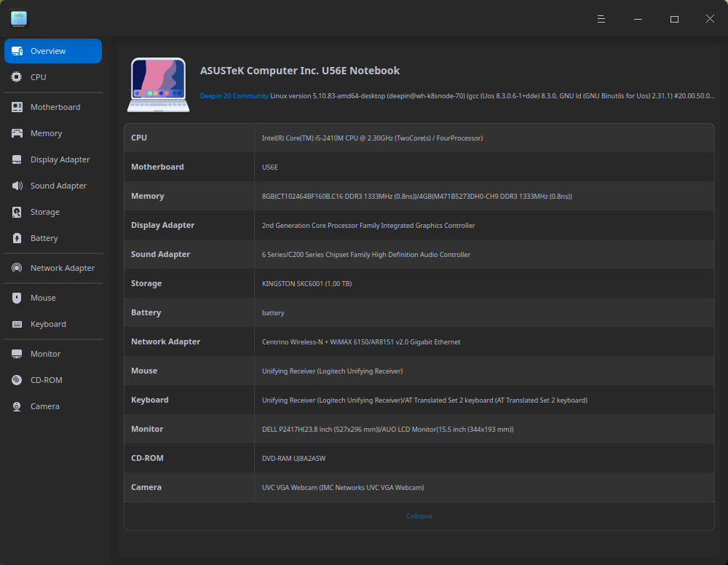Minimize the Device Manager window
The height and width of the screenshot is (565, 728).
[x=638, y=19]
